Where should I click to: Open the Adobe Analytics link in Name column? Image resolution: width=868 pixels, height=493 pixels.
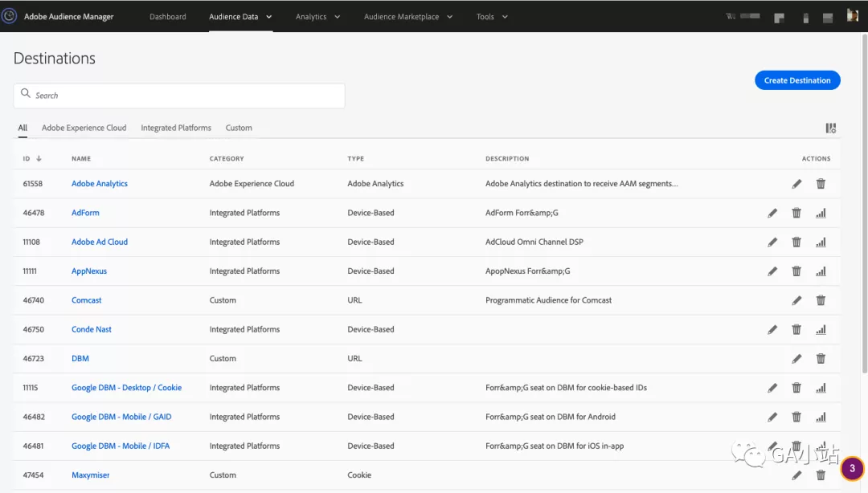point(100,184)
